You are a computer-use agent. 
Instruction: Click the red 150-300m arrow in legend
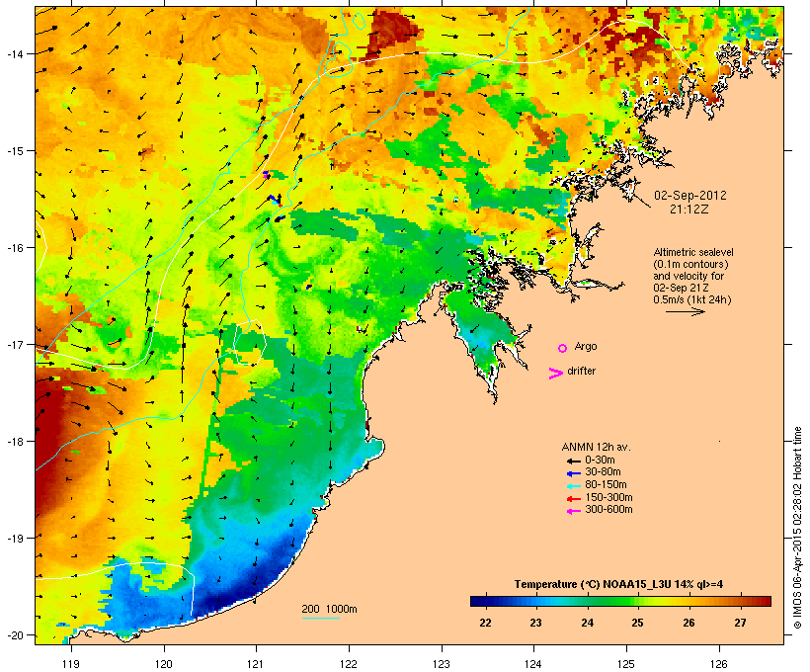pyautogui.click(x=573, y=499)
